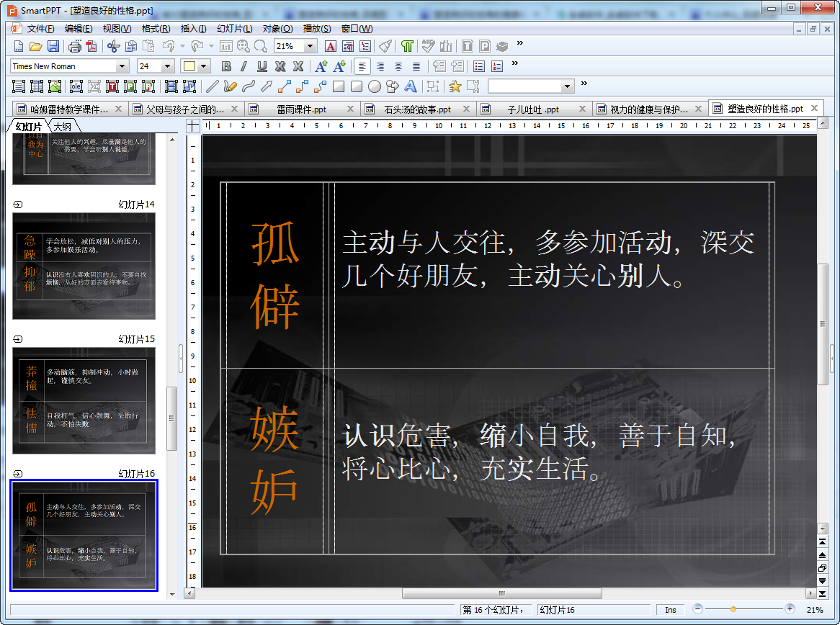Open the Times New Roman font dropdown
The image size is (840, 625).
tap(122, 66)
